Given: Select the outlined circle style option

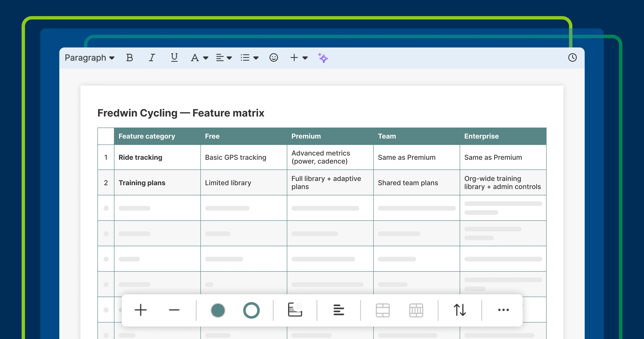Looking at the screenshot, I should [x=252, y=310].
